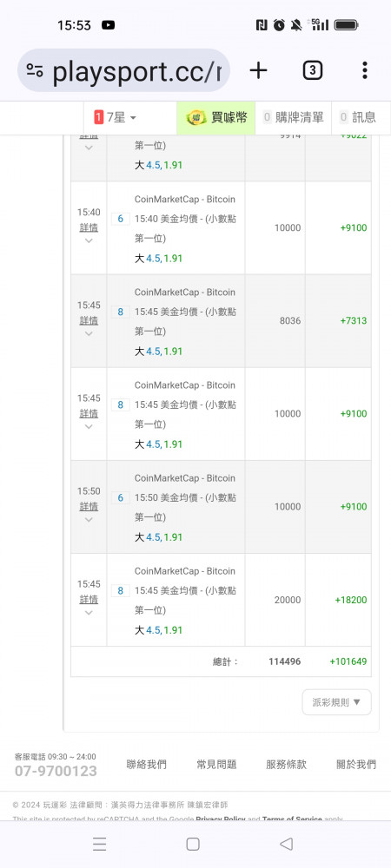Open the 常見問題 footer link
Image resolution: width=391 pixels, height=868 pixels.
coord(216,765)
